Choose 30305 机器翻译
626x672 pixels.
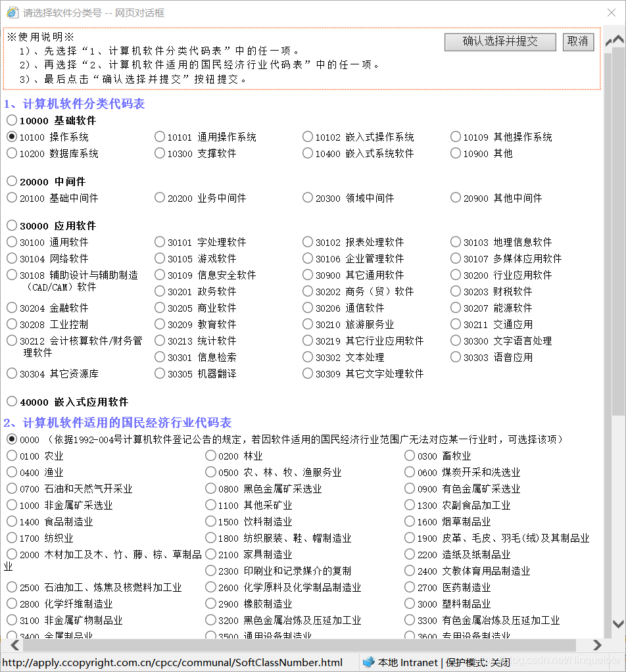[159, 373]
